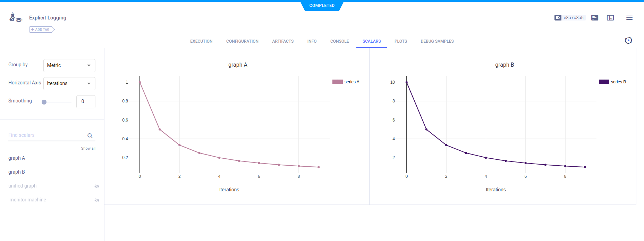The height and width of the screenshot is (241, 644).
Task: Open the Group by Metric dropdown
Action: coord(69,65)
